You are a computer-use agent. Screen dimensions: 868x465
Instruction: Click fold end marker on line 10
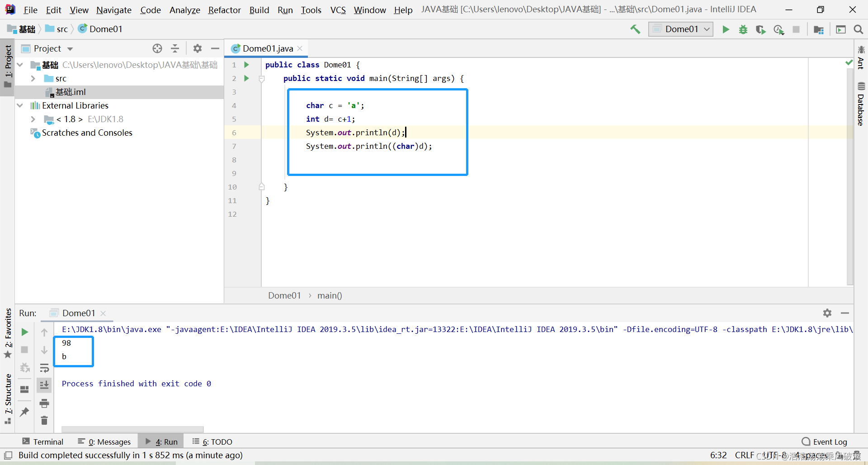pyautogui.click(x=261, y=187)
